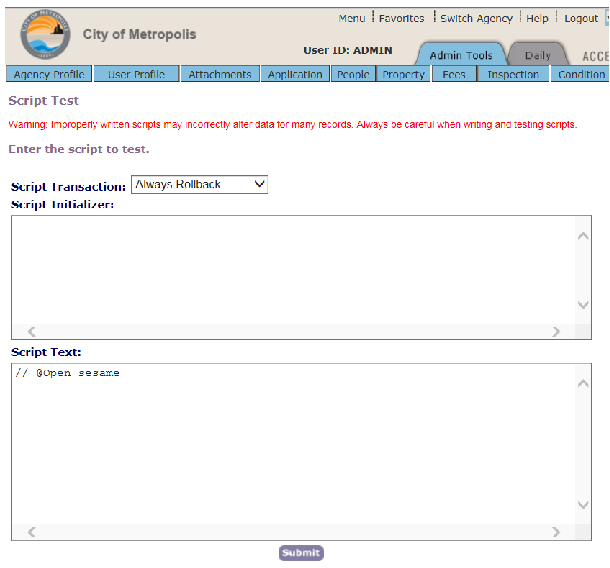610x568 pixels.
Task: Open the Admin Tools tab
Action: (x=461, y=56)
